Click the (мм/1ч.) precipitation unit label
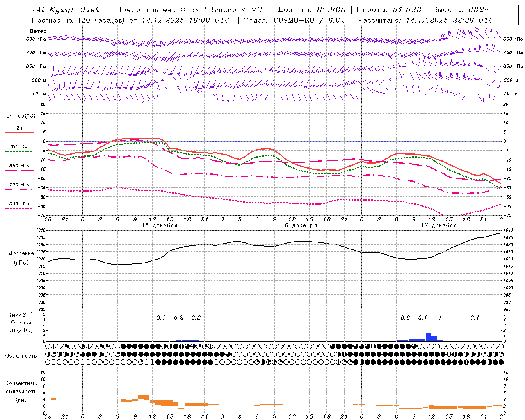Screen dimensions: 525x420 click(x=21, y=330)
